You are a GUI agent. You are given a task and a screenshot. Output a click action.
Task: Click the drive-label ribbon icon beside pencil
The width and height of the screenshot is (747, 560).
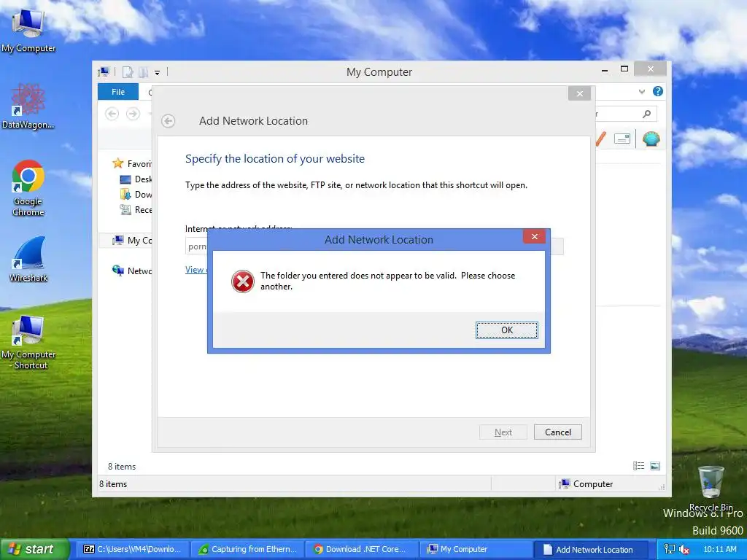(x=622, y=139)
